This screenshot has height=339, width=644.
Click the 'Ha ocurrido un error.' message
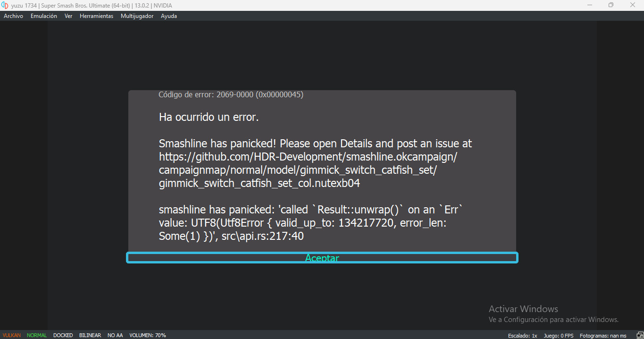click(x=209, y=117)
